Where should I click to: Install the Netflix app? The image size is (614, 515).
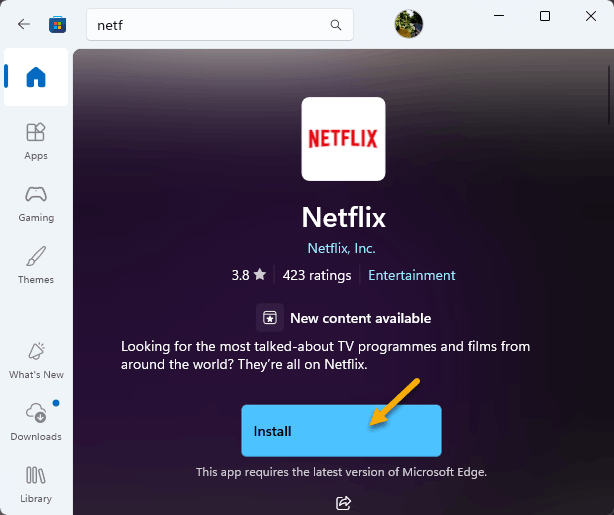pos(341,431)
